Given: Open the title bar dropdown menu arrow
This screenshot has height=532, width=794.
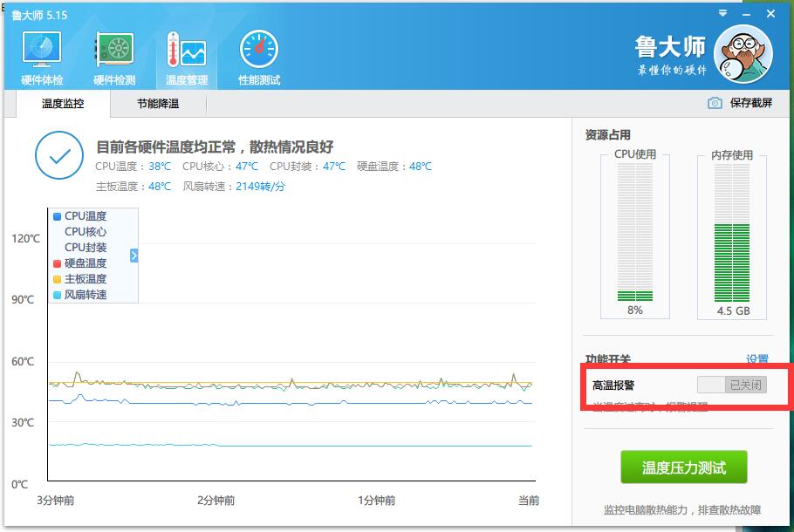Looking at the screenshot, I should [x=722, y=13].
